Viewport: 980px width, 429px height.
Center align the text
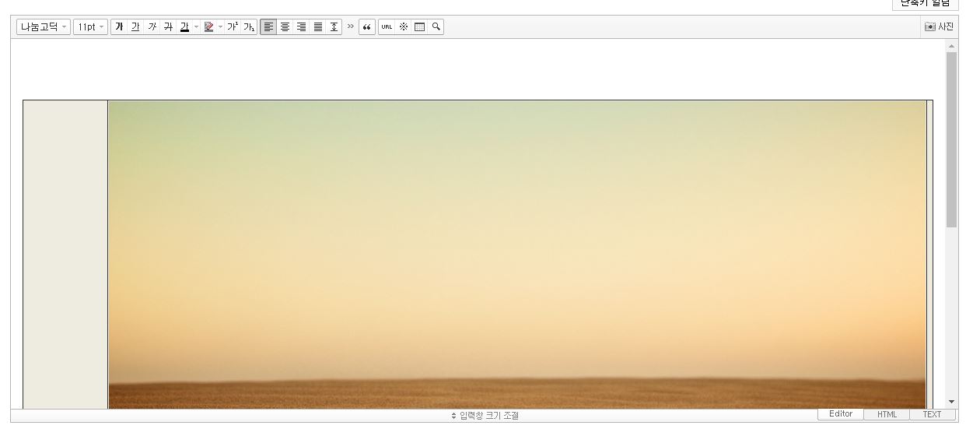point(285,26)
